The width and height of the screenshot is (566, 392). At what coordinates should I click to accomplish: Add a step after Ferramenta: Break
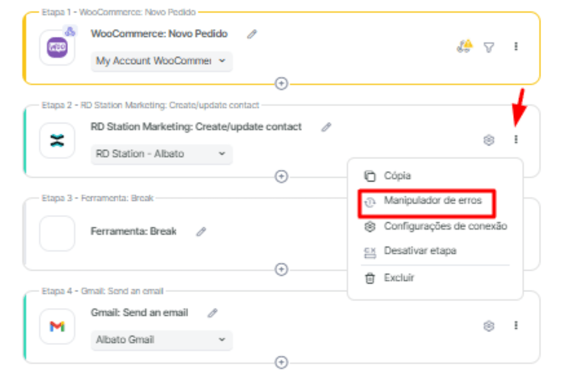(282, 269)
